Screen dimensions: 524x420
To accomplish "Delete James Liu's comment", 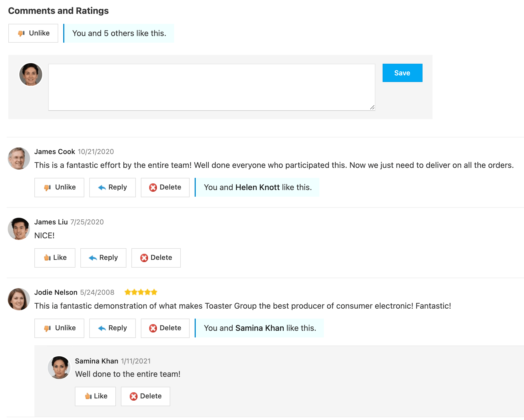I will pyautogui.click(x=156, y=258).
